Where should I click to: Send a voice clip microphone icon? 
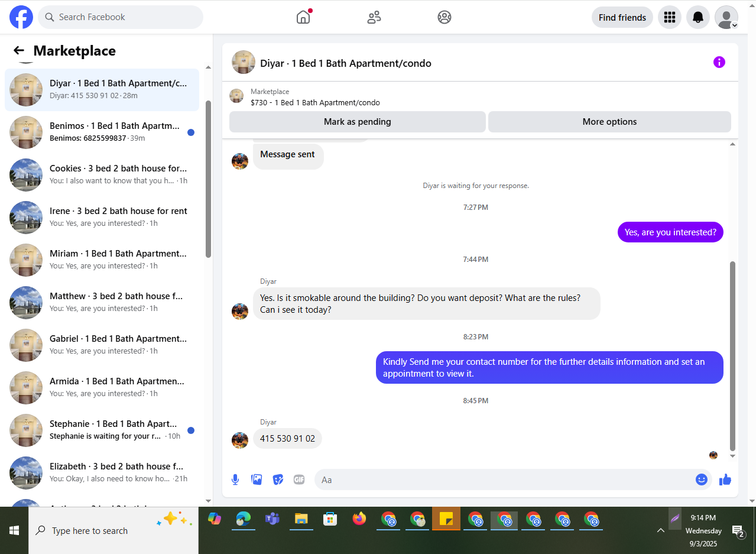pyautogui.click(x=235, y=480)
